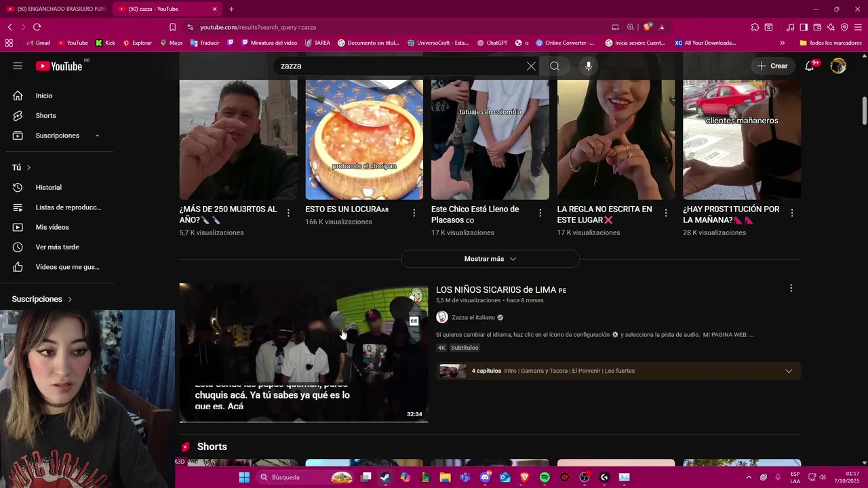Image resolution: width=868 pixels, height=488 pixels.
Task: Open options menu for LOS NIÑOS SICARI0S video
Action: coord(791,288)
